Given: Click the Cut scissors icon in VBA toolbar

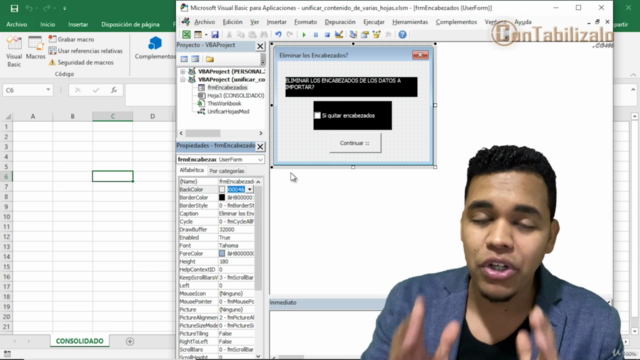Looking at the screenshot, I should click(229, 35).
